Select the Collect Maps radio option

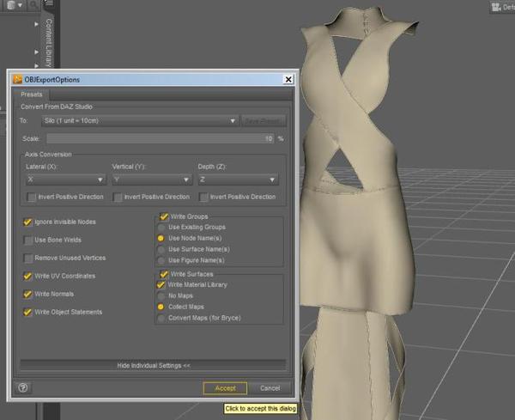point(161,307)
